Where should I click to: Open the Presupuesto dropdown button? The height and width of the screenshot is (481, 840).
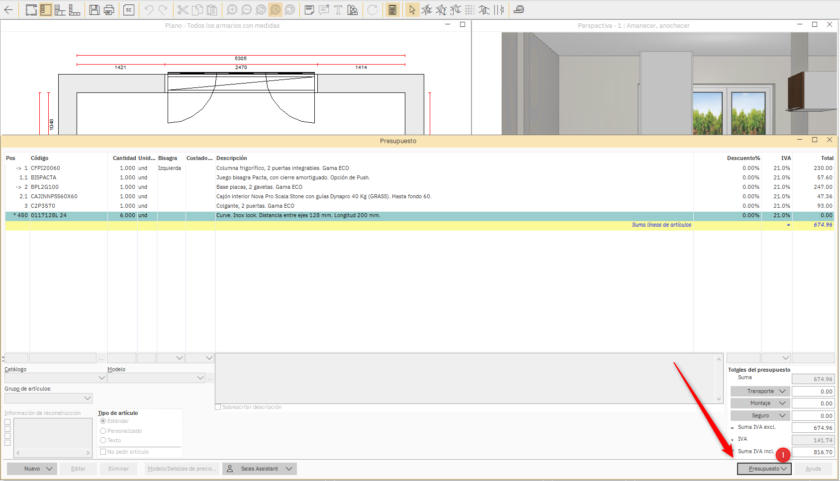point(764,469)
